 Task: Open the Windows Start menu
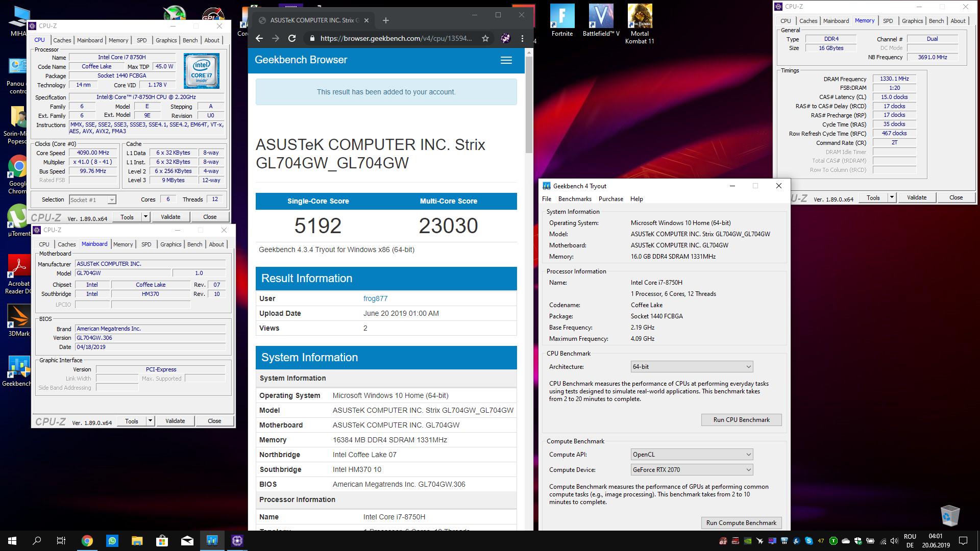click(x=12, y=541)
